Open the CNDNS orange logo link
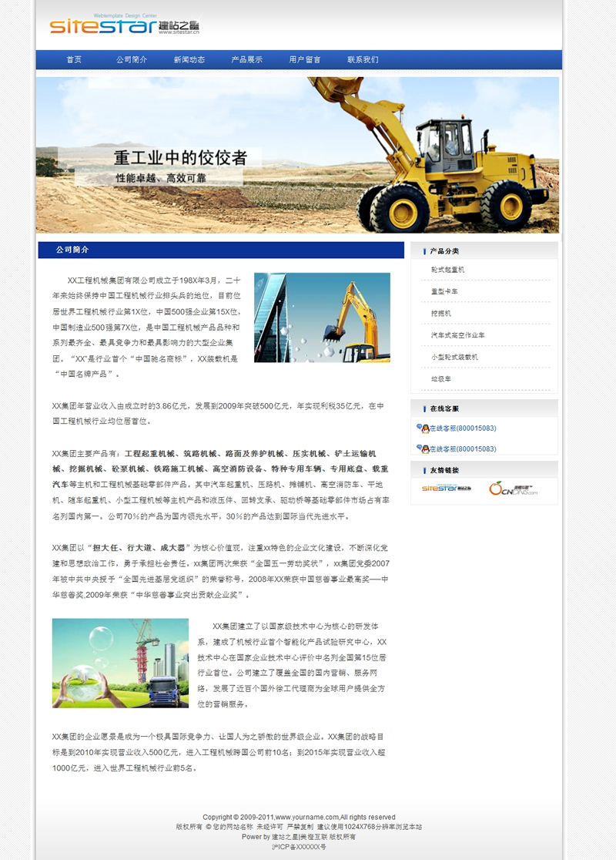 pyautogui.click(x=512, y=489)
